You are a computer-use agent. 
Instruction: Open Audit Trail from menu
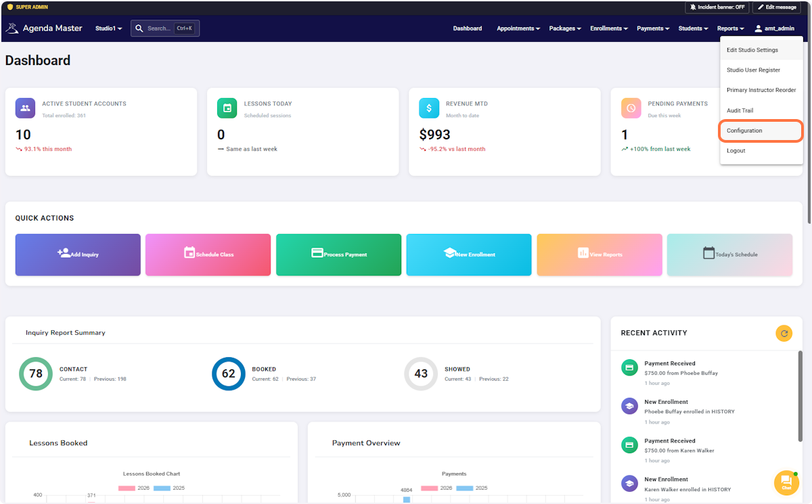click(x=761, y=110)
